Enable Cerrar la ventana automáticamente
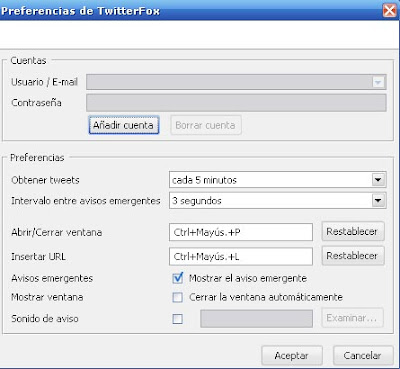This screenshot has width=400, height=369. point(178,297)
